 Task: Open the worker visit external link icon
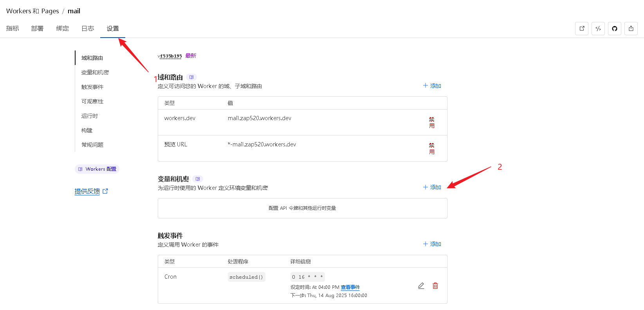[x=582, y=29]
